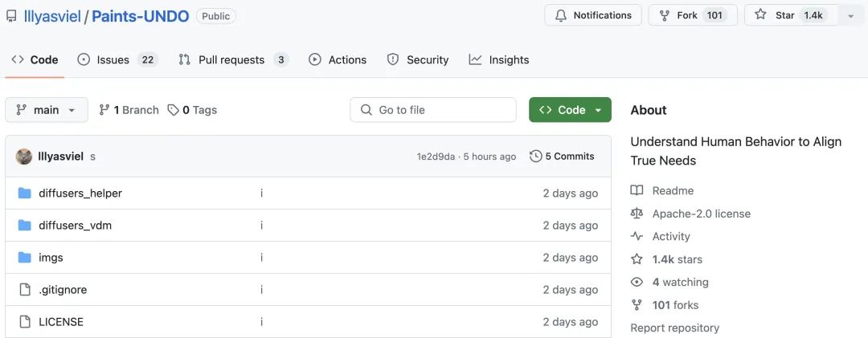Open the Insights tab
This screenshot has width=868, height=338.
click(509, 60)
